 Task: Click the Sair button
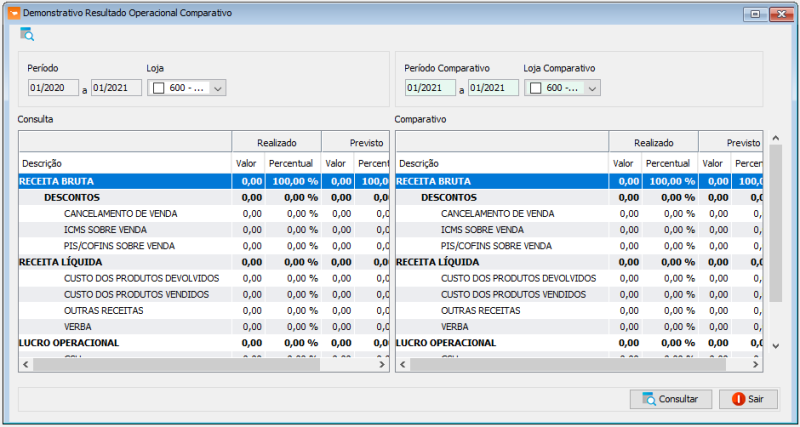(x=748, y=399)
